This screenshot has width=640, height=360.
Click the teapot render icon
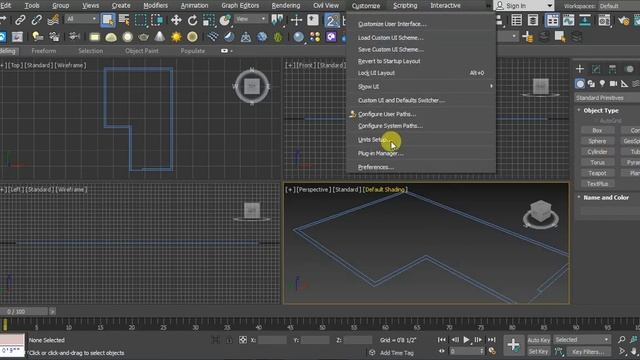(143, 37)
